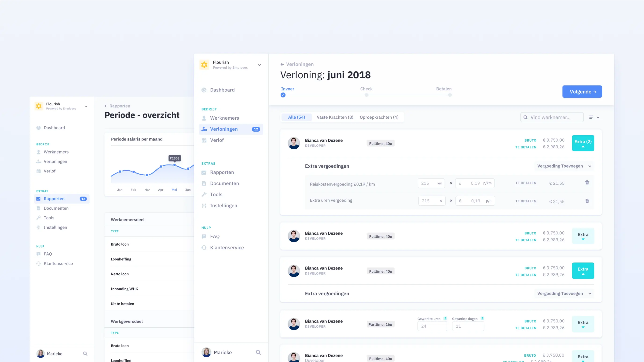Go back via Rapporten arrow link
Viewport: 644px width, 362px height.
(117, 106)
